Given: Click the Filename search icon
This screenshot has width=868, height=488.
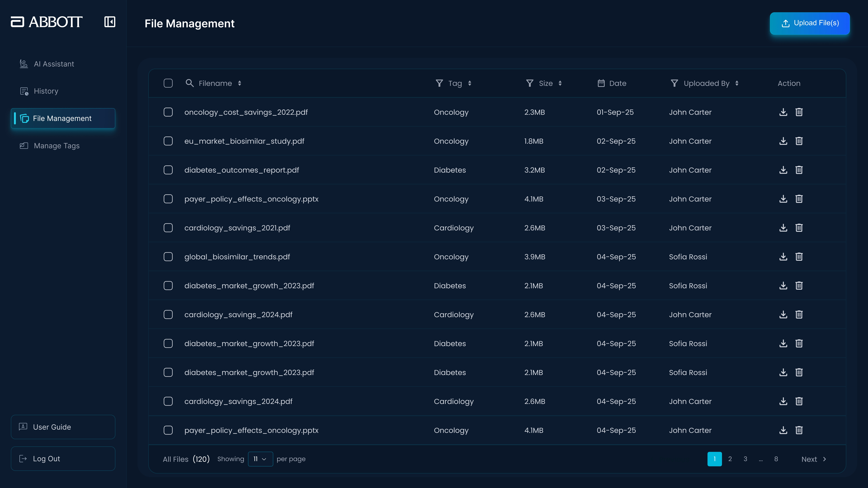Looking at the screenshot, I should 189,83.
